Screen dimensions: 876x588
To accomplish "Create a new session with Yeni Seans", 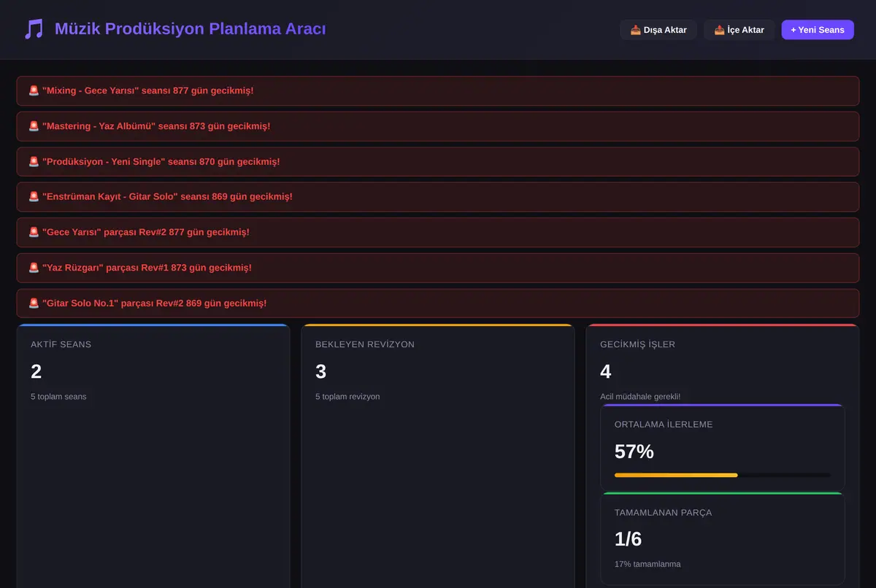I will tap(818, 30).
